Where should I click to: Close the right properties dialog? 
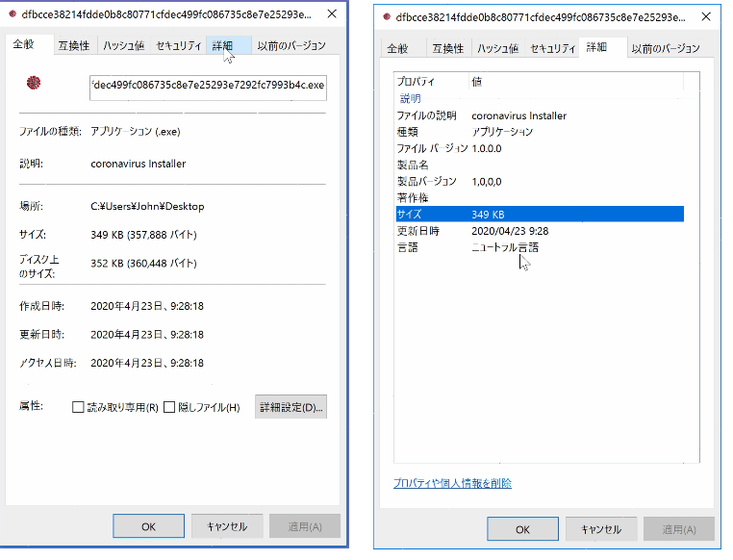point(707,16)
